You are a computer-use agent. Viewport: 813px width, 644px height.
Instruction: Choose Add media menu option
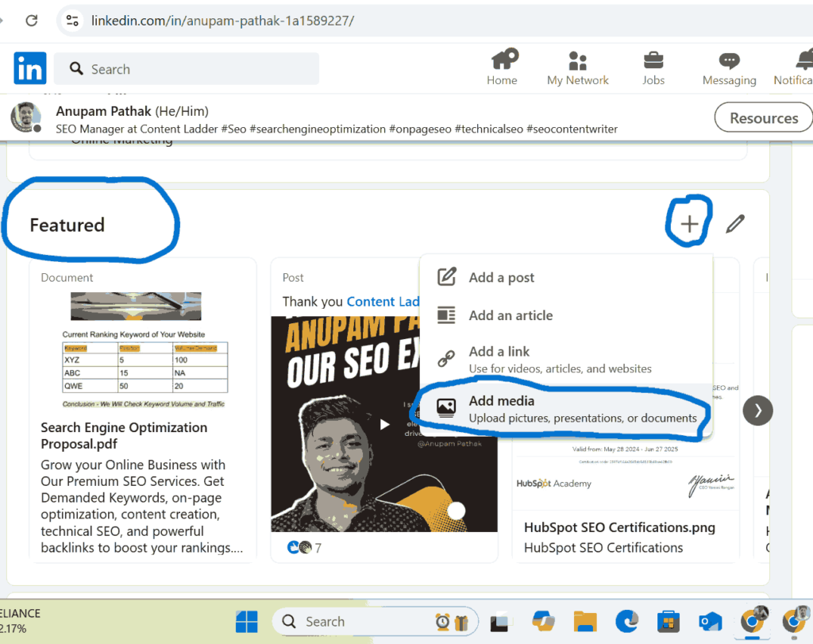click(501, 401)
